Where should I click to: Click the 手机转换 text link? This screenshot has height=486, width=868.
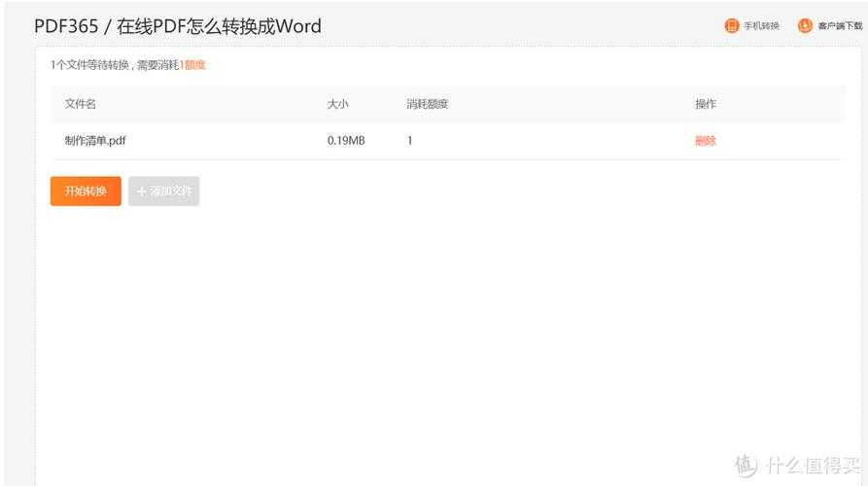(761, 26)
